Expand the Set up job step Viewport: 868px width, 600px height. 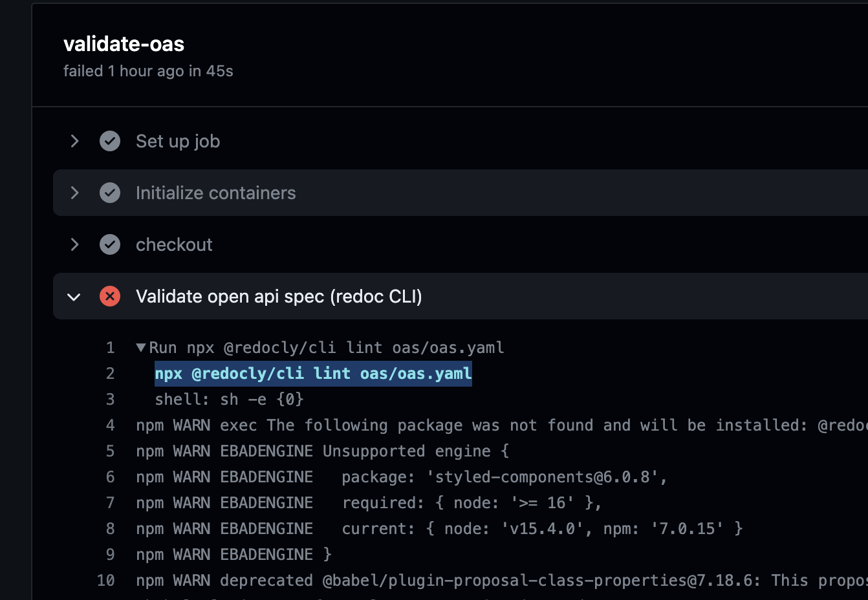[x=74, y=141]
